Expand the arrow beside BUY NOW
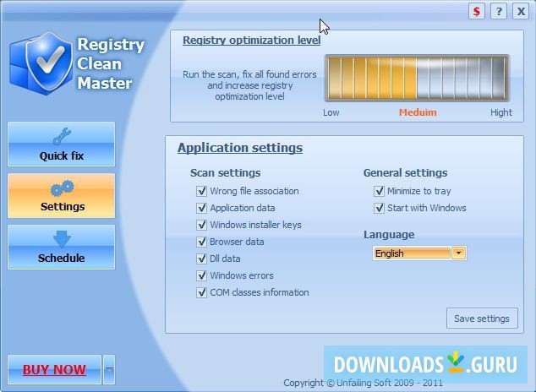 (x=109, y=369)
